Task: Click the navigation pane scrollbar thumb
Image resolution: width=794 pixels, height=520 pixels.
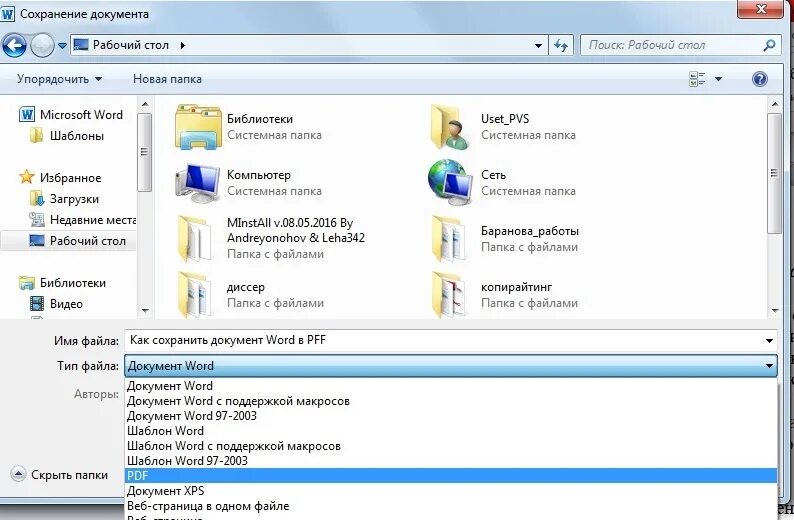Action: (145, 152)
